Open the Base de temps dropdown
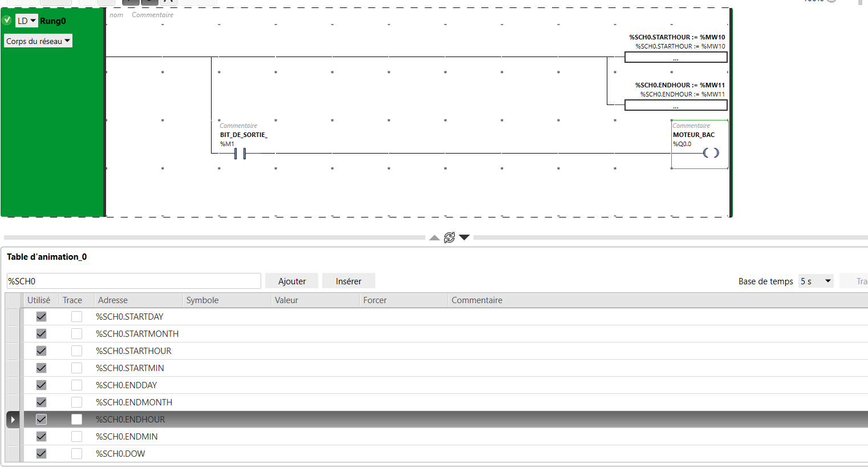Image resolution: width=868 pixels, height=467 pixels. pyautogui.click(x=816, y=281)
